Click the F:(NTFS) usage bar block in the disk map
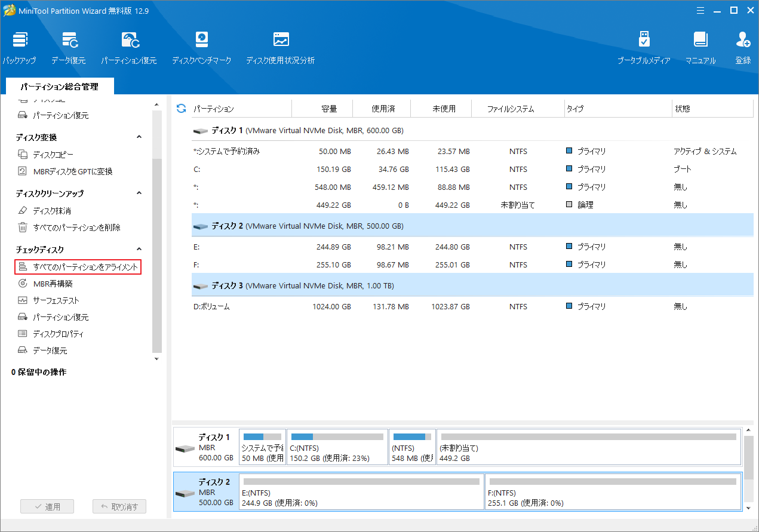Viewport: 759px width, 532px height. click(613, 492)
